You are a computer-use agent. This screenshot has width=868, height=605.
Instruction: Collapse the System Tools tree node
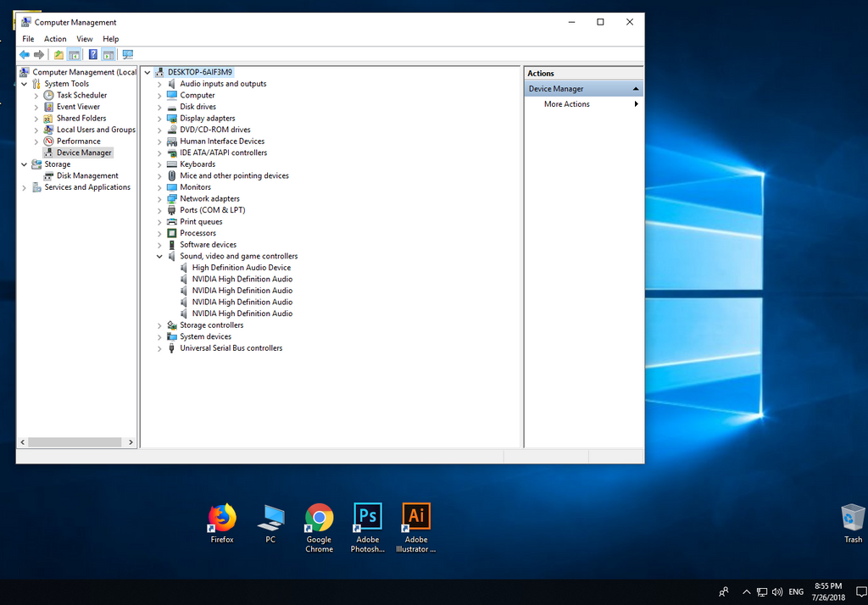(25, 84)
